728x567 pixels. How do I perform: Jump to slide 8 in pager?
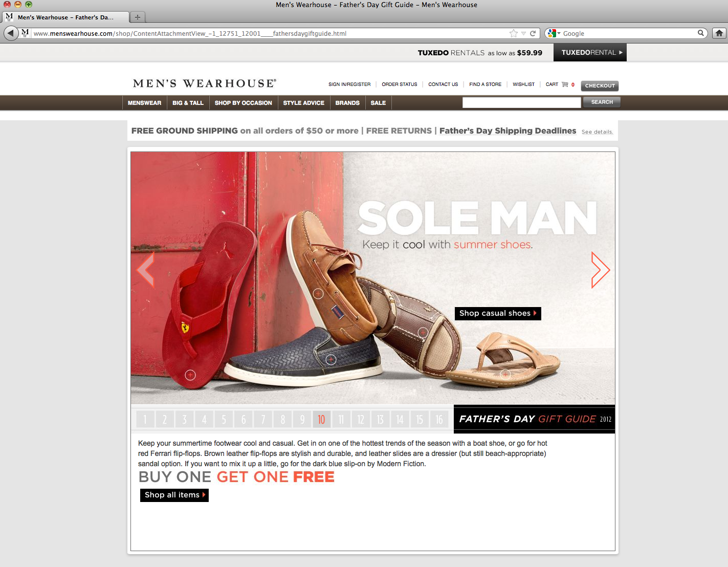coord(282,420)
